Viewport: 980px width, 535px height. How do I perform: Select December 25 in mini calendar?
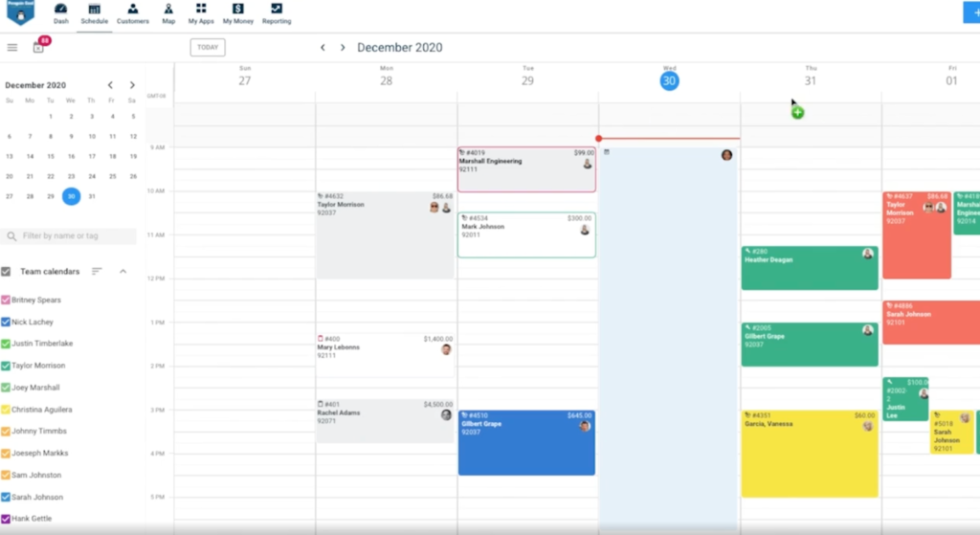click(x=113, y=176)
